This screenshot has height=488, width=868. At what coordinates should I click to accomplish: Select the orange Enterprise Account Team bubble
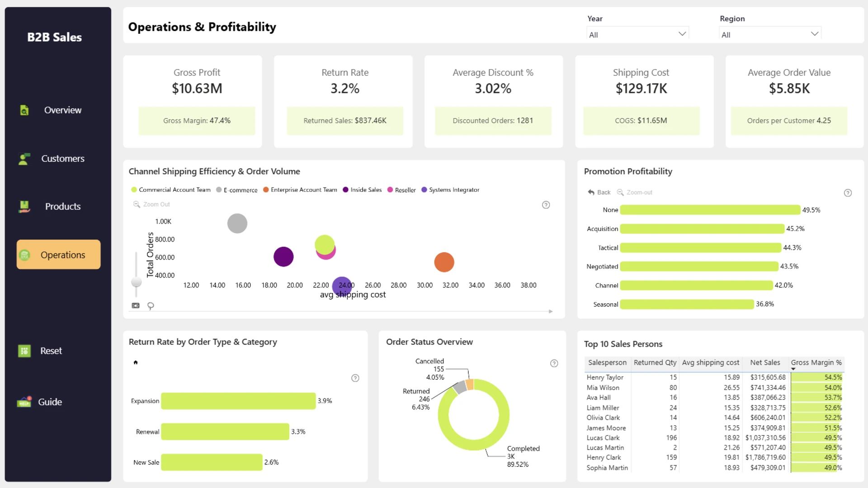444,262
